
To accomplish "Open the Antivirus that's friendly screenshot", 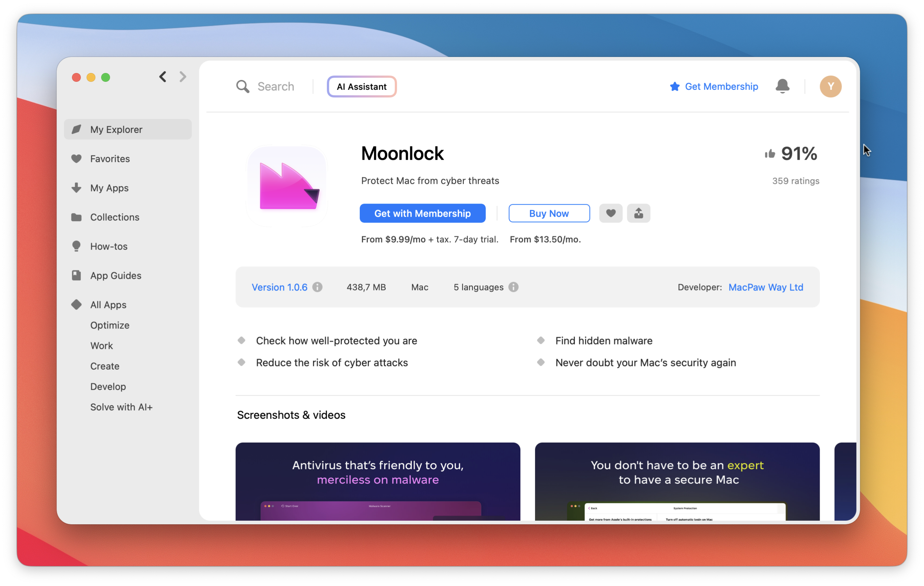I will click(378, 481).
